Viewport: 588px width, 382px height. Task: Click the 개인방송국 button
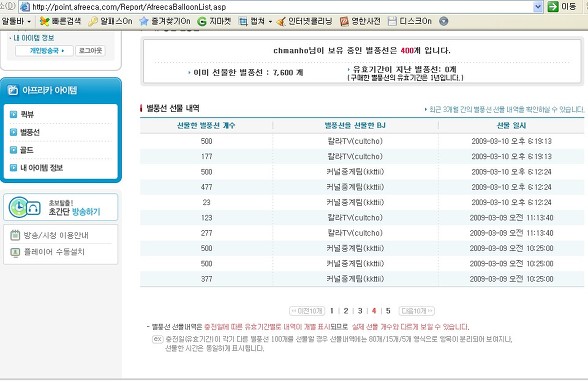(44, 51)
